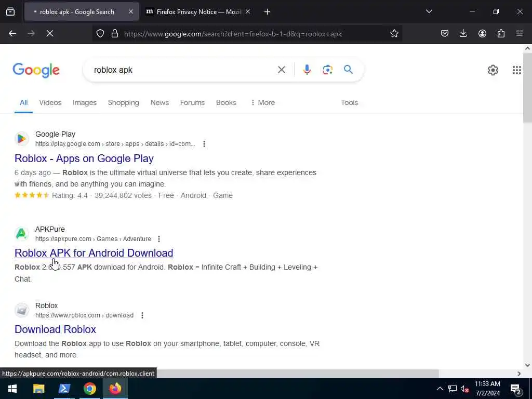Start voice search with microphone
This screenshot has width=532, height=399.
pos(307,70)
